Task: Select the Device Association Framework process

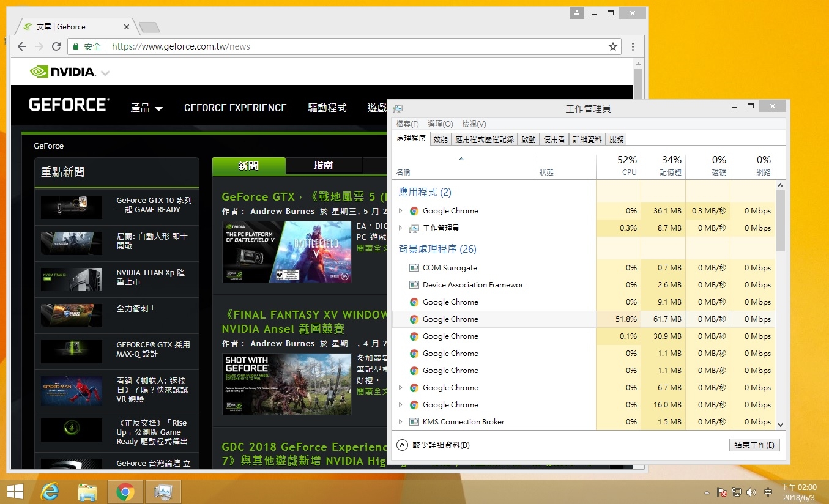Action: (x=584, y=285)
